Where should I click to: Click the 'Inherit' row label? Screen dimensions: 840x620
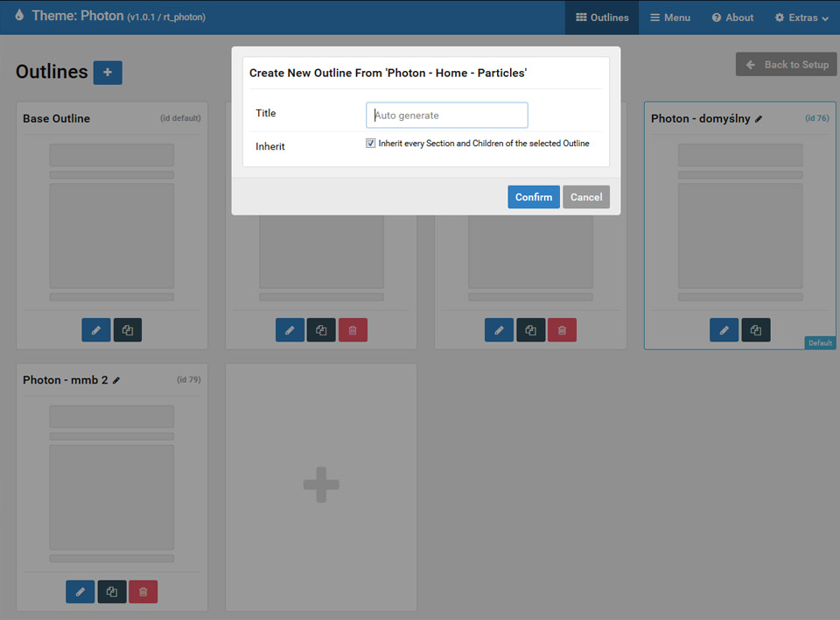[270, 146]
